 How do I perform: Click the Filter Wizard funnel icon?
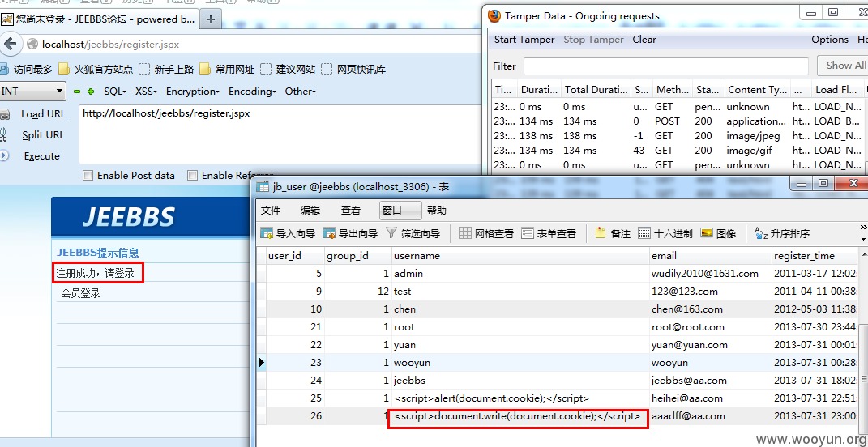(x=391, y=233)
